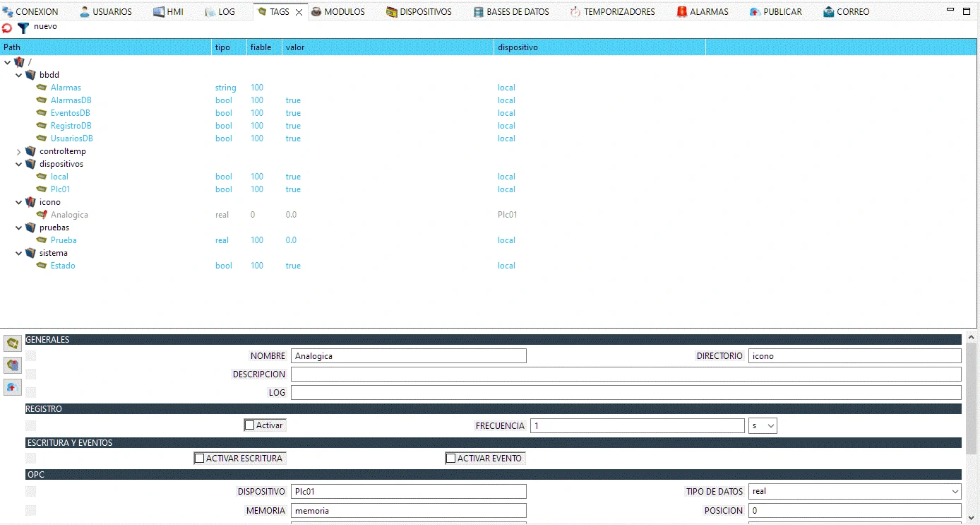Click the Analogica tag icon in tree
This screenshot has height=525, width=980.
tap(42, 215)
